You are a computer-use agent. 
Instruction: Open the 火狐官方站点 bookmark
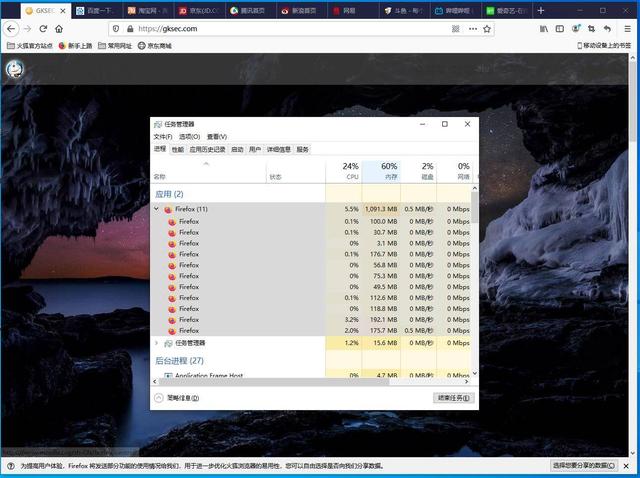pos(30,46)
